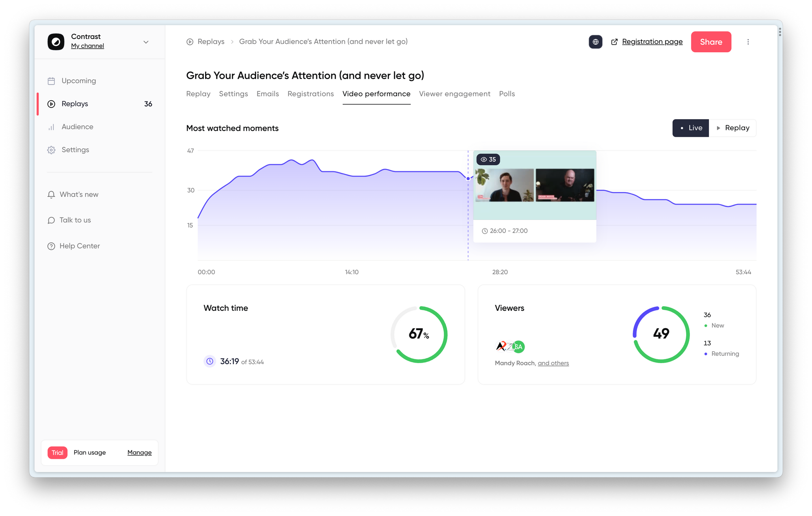Screen dimensions: 812x516
Task: Click the Settings gear icon in sidebar
Action: 51,150
